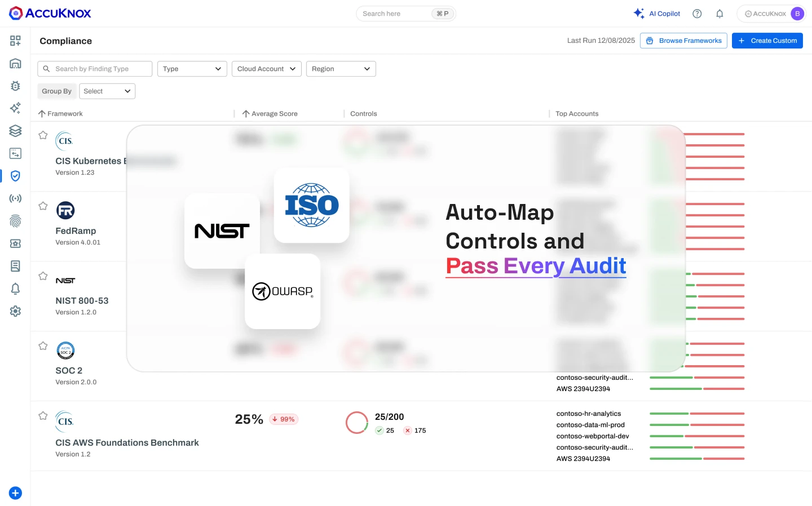Open AI Copilot
812x506 pixels.
coord(657,14)
